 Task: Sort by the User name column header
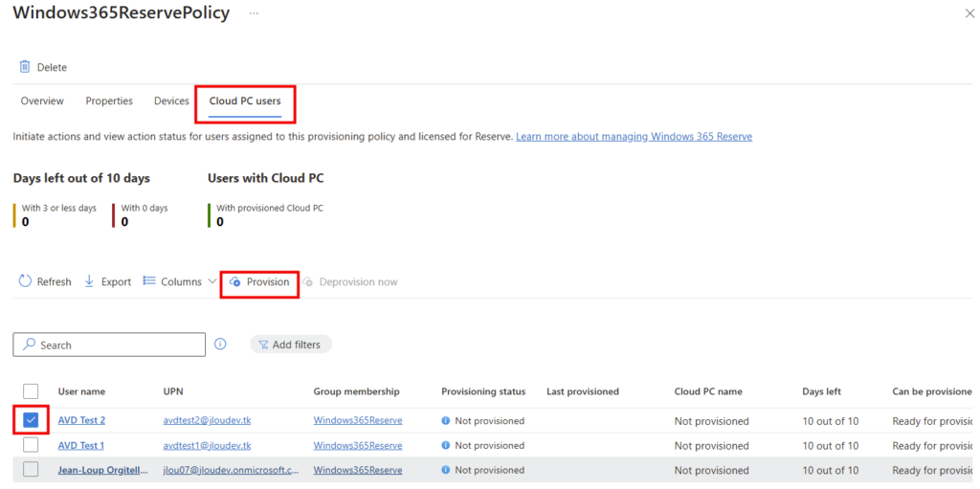82,392
